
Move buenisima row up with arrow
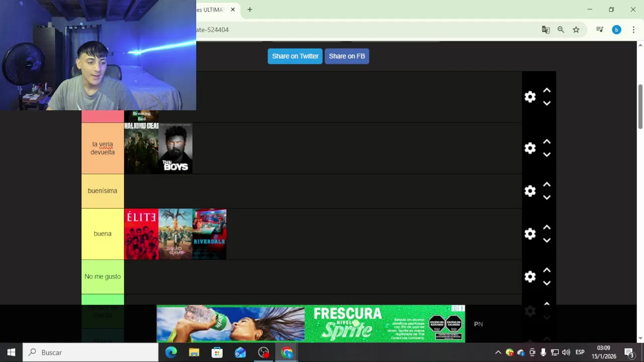[x=547, y=185]
